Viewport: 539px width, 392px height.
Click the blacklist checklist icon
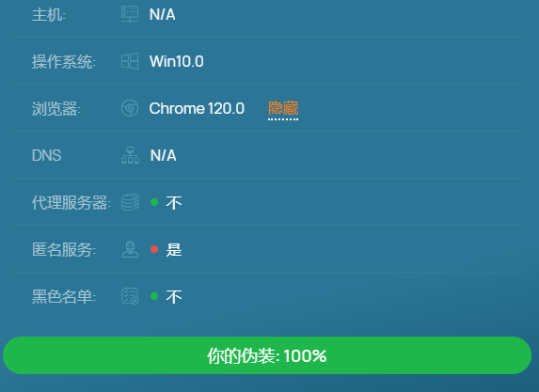(x=130, y=296)
